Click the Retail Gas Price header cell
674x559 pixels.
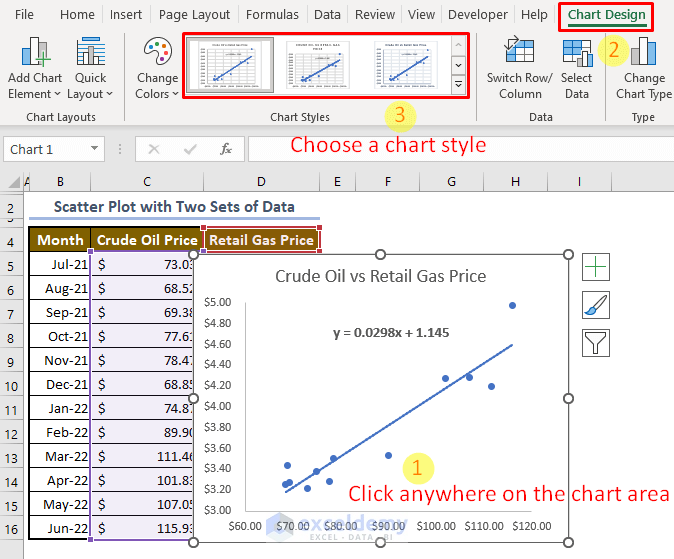click(x=261, y=240)
